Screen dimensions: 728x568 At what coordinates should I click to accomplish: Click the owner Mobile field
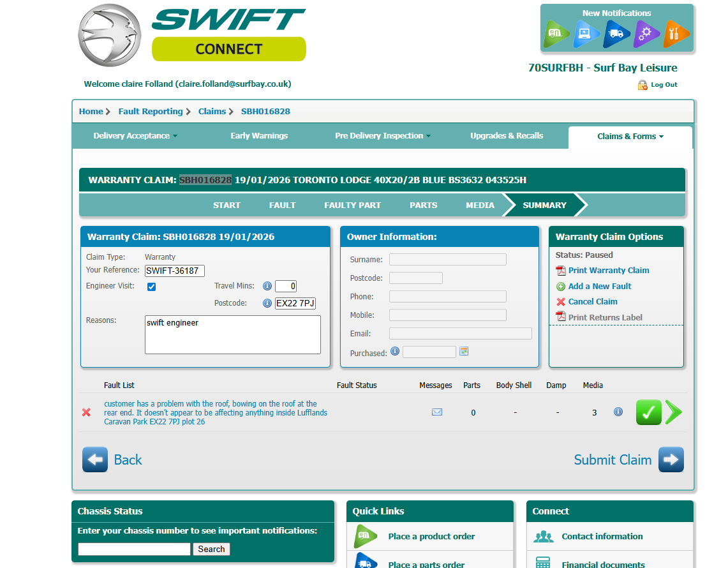point(447,315)
